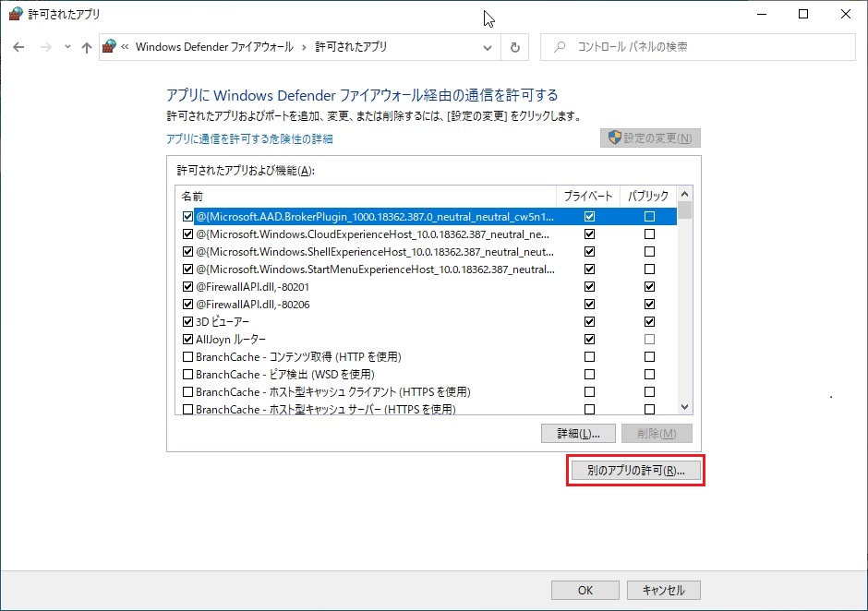Enable BranchCache ホスト型キャッシュ クライアント checkbox
Screen dimensions: 868x611
187,392
